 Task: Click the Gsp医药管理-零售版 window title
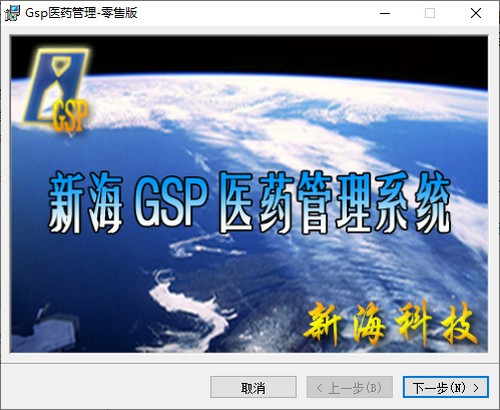(81, 13)
